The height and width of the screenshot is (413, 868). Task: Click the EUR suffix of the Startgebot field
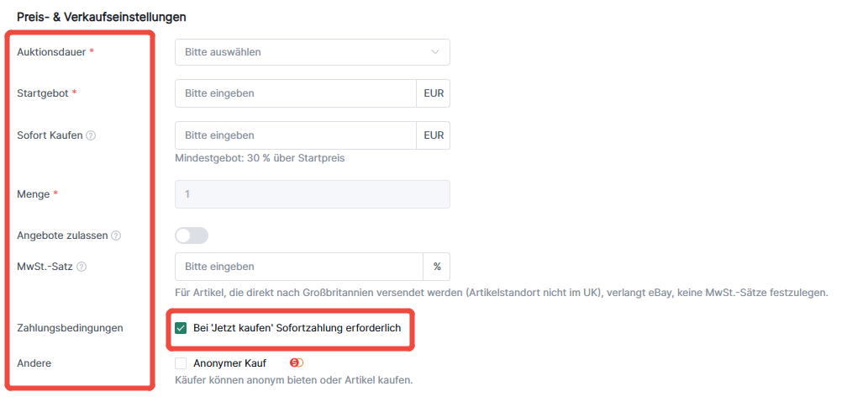(434, 93)
